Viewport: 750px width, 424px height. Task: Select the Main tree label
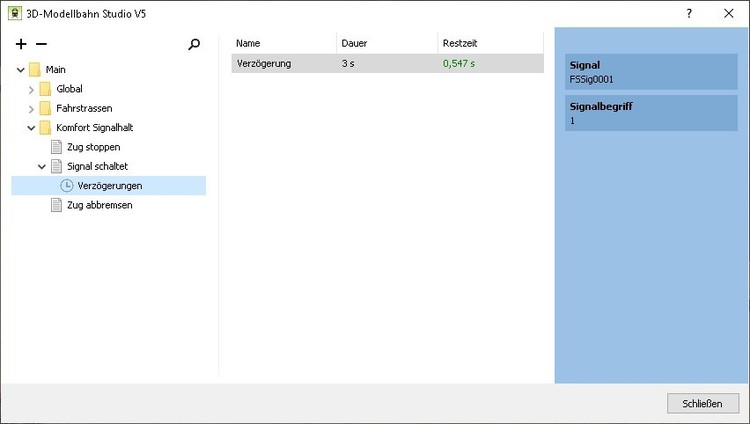click(55, 70)
